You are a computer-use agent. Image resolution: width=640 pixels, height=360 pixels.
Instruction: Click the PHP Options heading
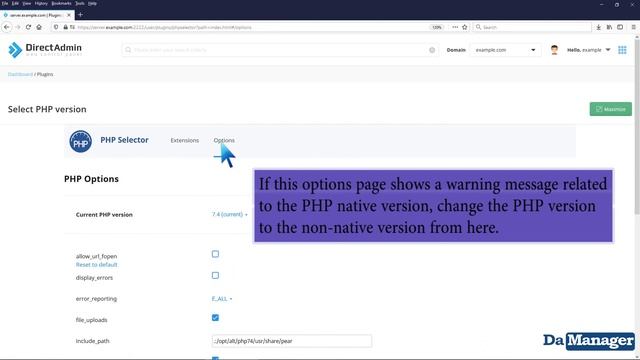point(91,179)
